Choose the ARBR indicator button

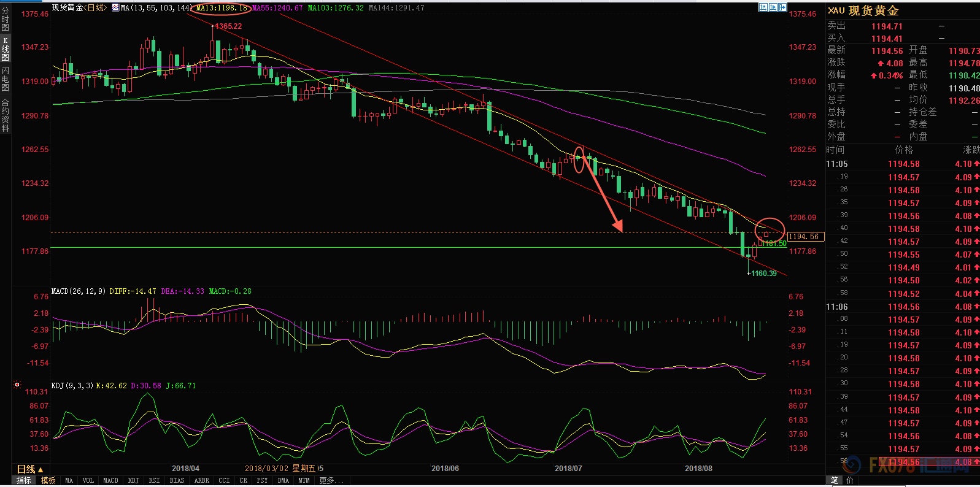(201, 480)
